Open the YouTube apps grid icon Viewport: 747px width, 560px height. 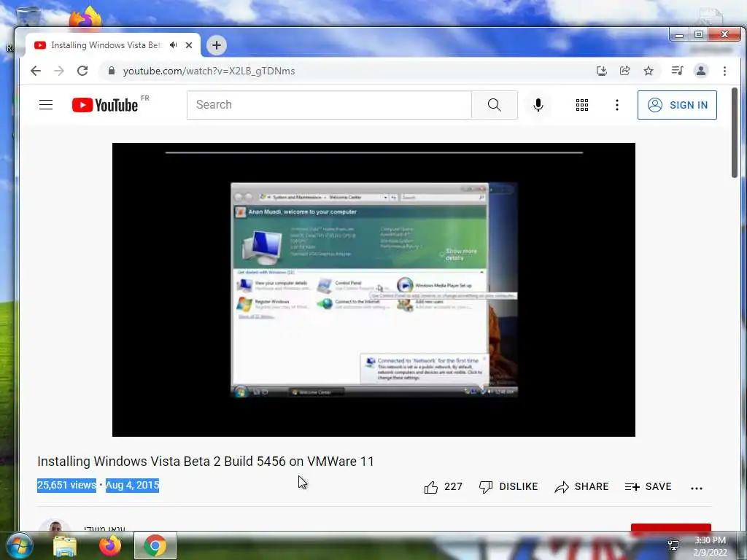pyautogui.click(x=581, y=105)
